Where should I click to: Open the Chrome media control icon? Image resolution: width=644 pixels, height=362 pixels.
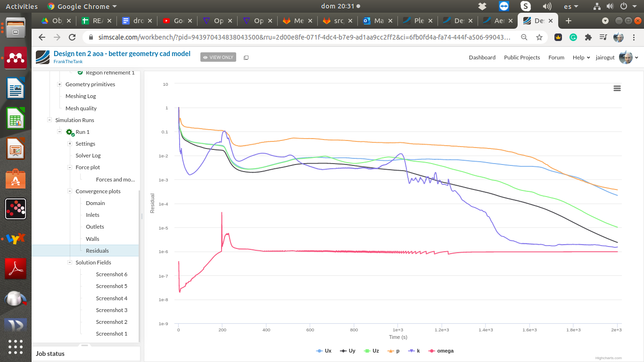point(603,37)
